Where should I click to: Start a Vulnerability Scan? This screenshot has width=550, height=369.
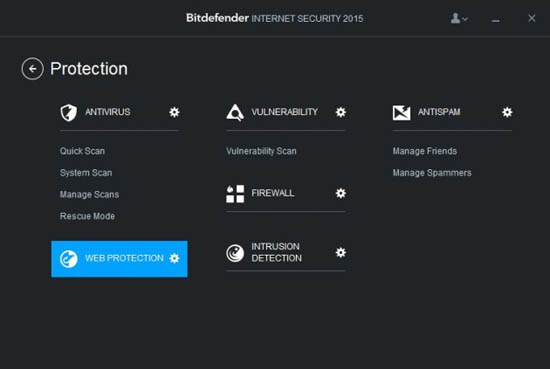click(261, 151)
